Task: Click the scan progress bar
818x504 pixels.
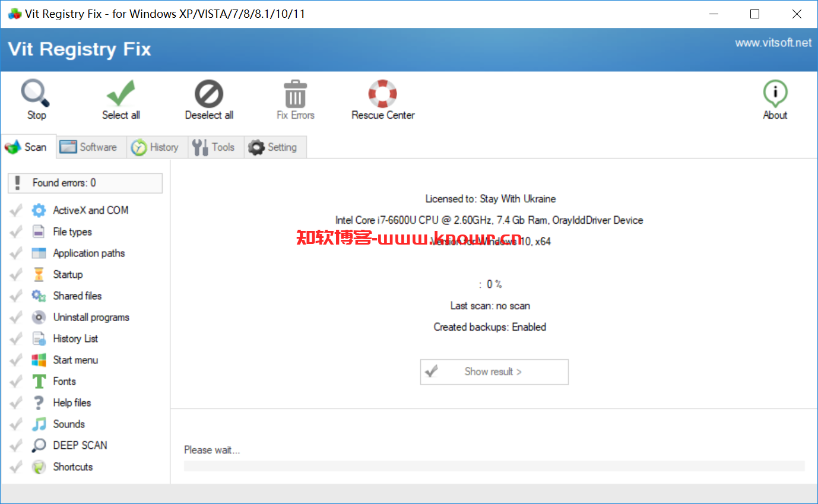Action: pyautogui.click(x=494, y=465)
